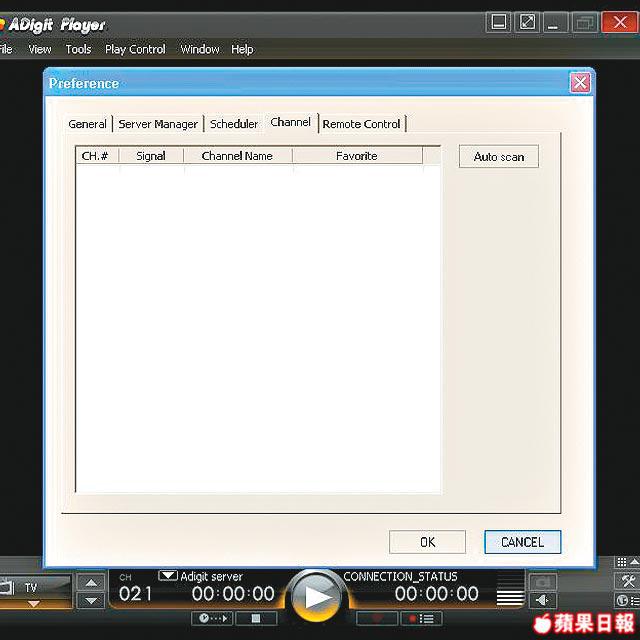Switch to the Scheduler tab
The height and width of the screenshot is (640, 640).
tap(234, 124)
